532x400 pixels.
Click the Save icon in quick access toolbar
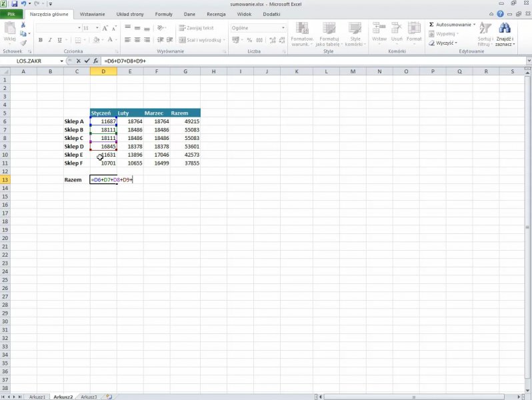point(13,4)
